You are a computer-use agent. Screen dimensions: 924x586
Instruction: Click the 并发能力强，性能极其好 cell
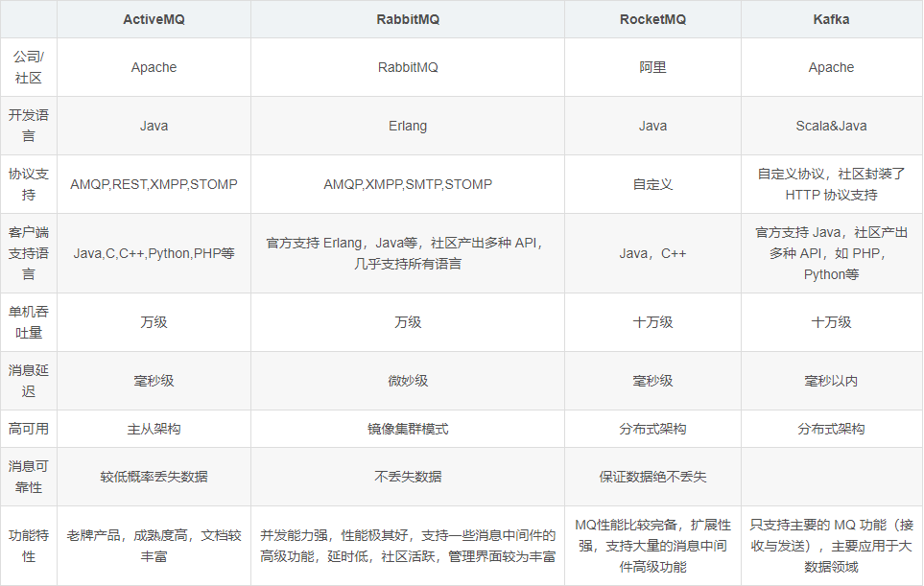pos(408,546)
